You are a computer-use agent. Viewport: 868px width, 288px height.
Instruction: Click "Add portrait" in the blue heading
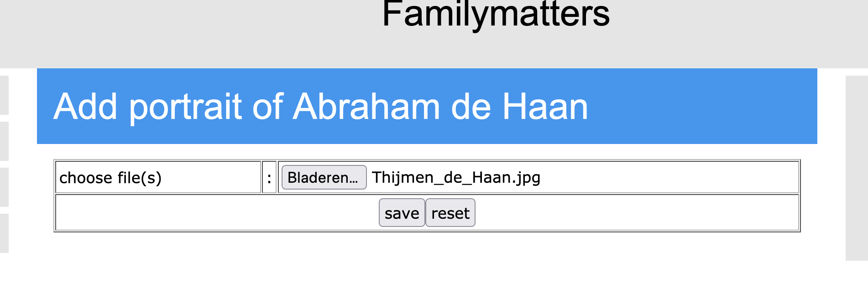pos(147,107)
